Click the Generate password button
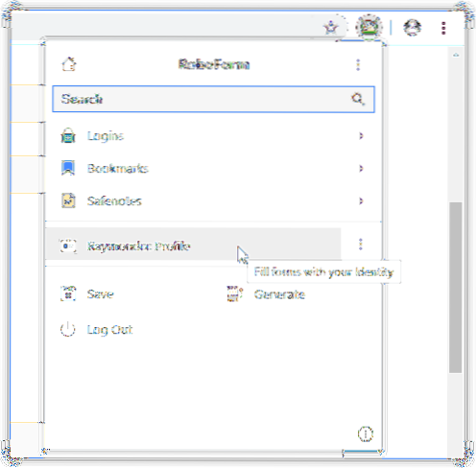 tap(266, 294)
